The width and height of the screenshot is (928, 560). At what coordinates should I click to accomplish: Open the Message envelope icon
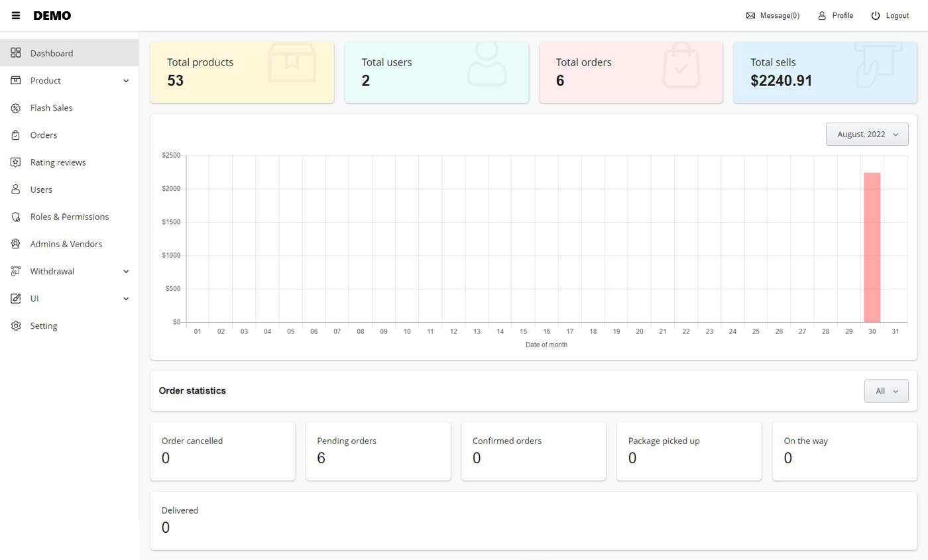point(750,15)
